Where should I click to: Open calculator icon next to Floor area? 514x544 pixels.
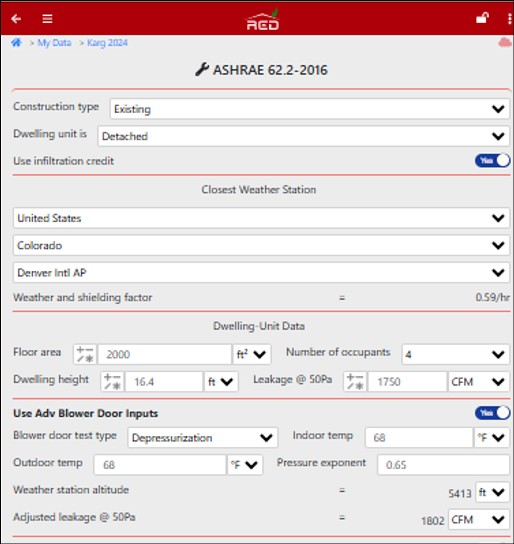pyautogui.click(x=85, y=354)
